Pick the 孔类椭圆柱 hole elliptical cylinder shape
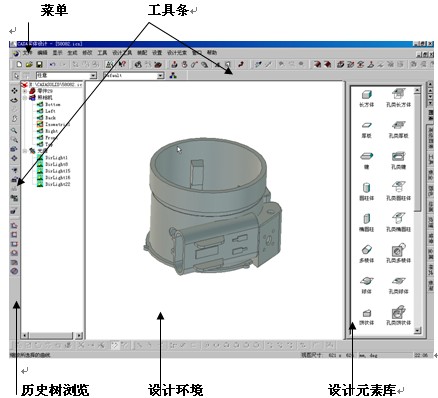This screenshot has width=438, height=398. point(398,223)
